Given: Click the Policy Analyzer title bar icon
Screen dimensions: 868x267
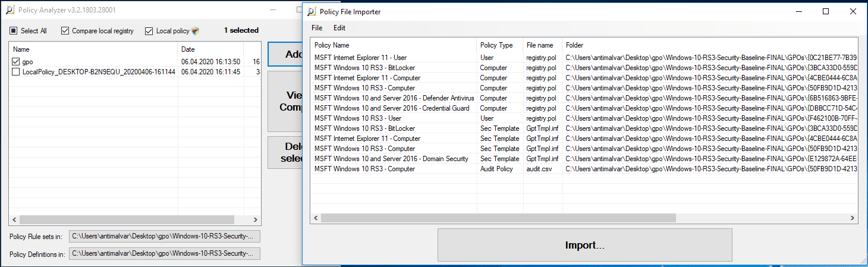Looking at the screenshot, I should point(9,10).
